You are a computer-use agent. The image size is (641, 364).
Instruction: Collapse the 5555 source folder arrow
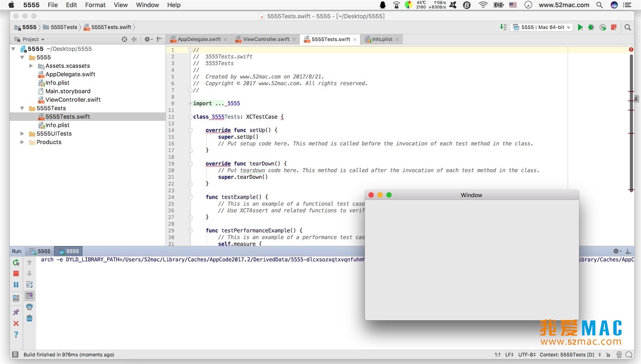pos(22,58)
